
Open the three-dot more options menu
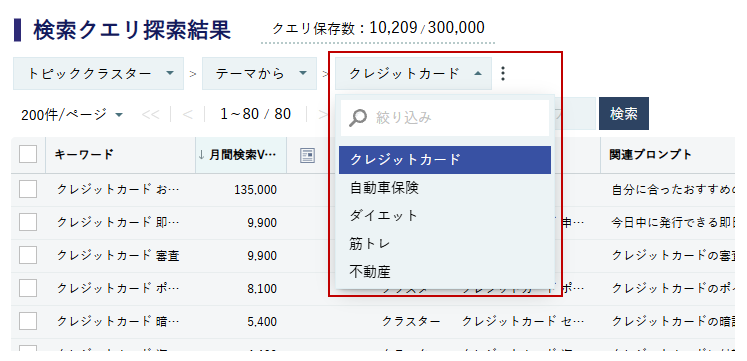[x=503, y=73]
